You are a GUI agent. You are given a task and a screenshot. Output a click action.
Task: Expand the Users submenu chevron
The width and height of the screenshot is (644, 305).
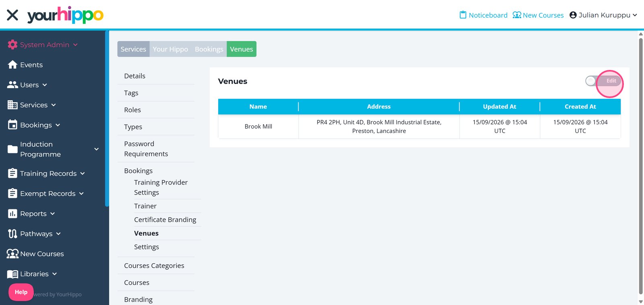pos(45,85)
